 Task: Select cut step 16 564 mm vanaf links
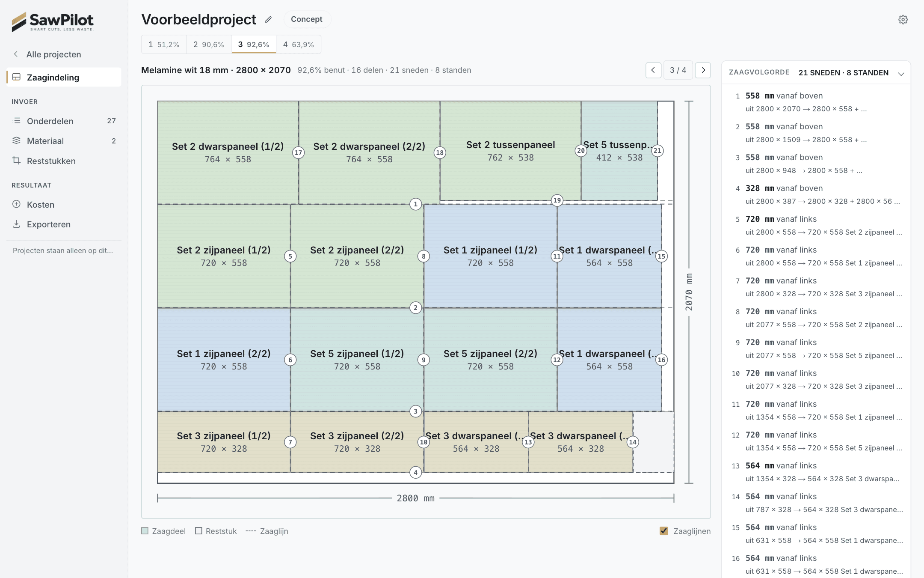click(816, 564)
